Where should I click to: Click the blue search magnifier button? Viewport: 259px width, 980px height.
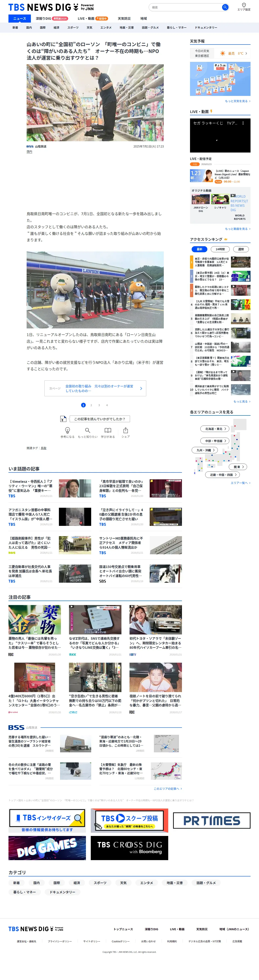[225, 7]
